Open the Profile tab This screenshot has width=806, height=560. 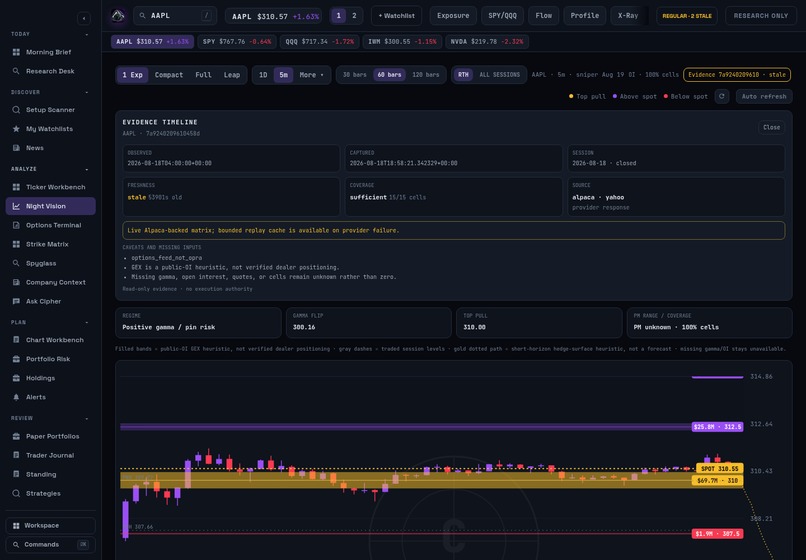pos(584,16)
